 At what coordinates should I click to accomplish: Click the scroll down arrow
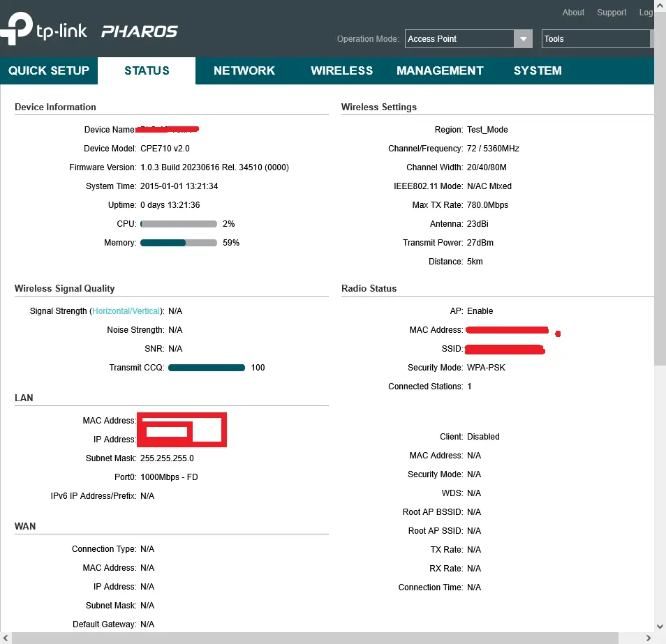click(660, 626)
